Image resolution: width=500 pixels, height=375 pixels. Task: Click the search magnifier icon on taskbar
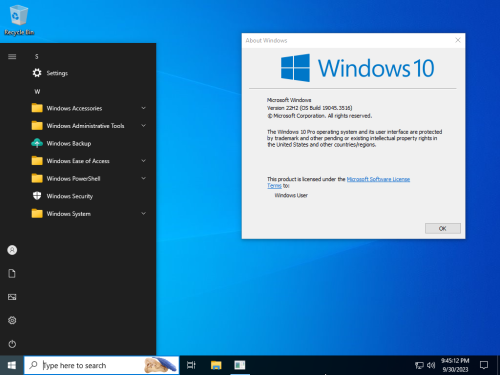(x=33, y=365)
